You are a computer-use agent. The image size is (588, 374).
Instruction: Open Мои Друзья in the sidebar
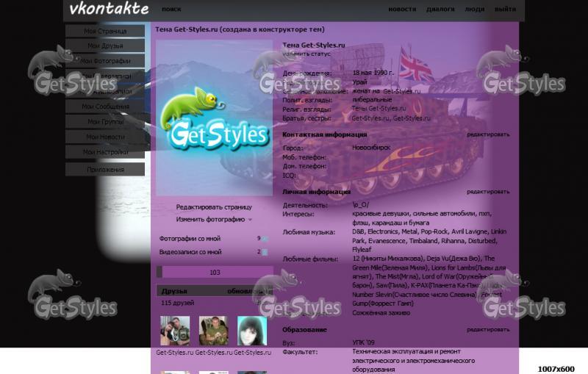pos(105,46)
